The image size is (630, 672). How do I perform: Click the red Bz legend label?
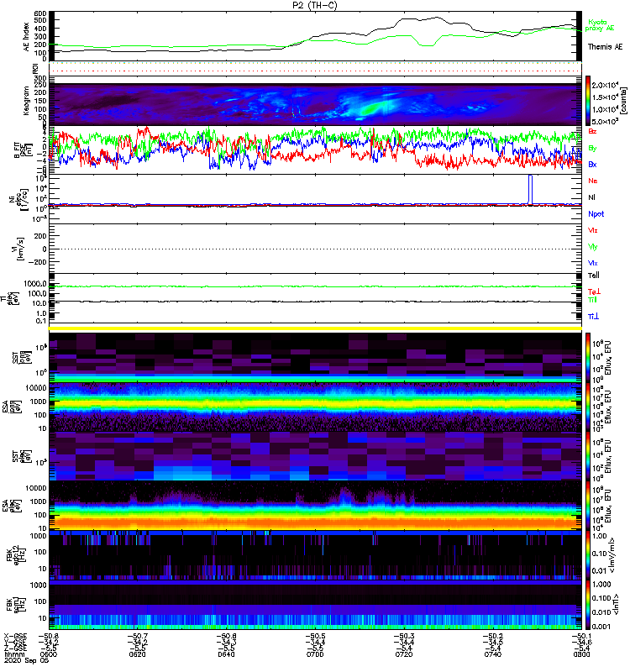592,131
